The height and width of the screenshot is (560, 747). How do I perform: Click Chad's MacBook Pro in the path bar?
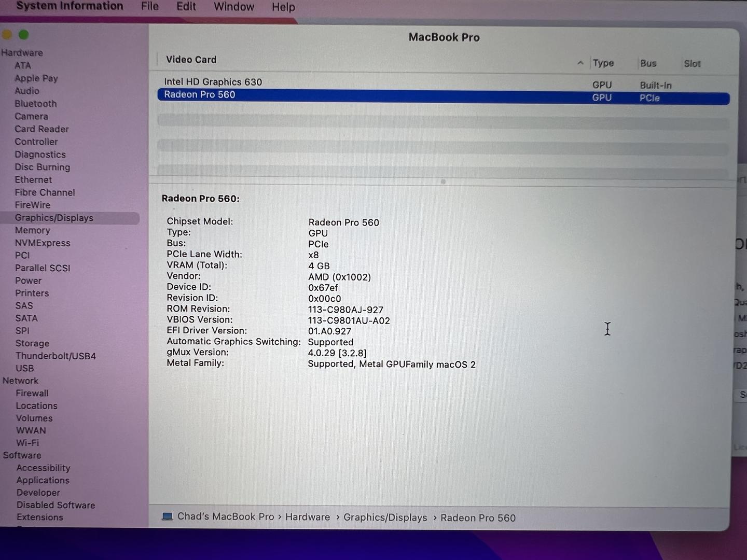[226, 516]
